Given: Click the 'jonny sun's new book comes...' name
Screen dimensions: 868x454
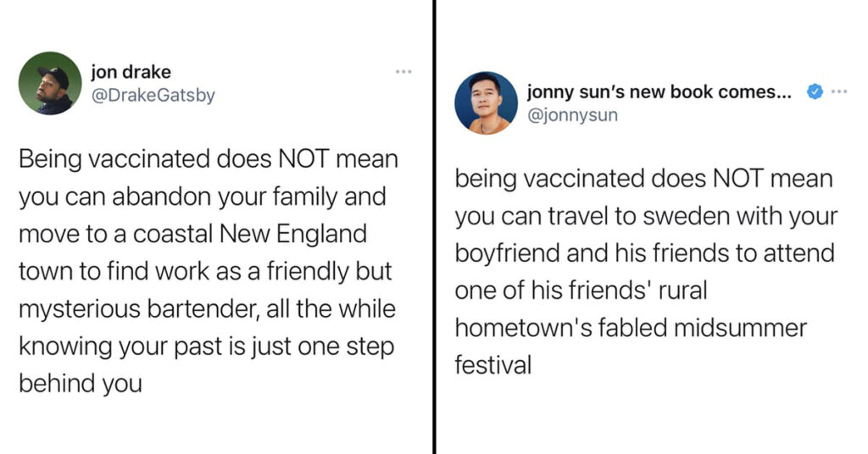Looking at the screenshot, I should [659, 91].
